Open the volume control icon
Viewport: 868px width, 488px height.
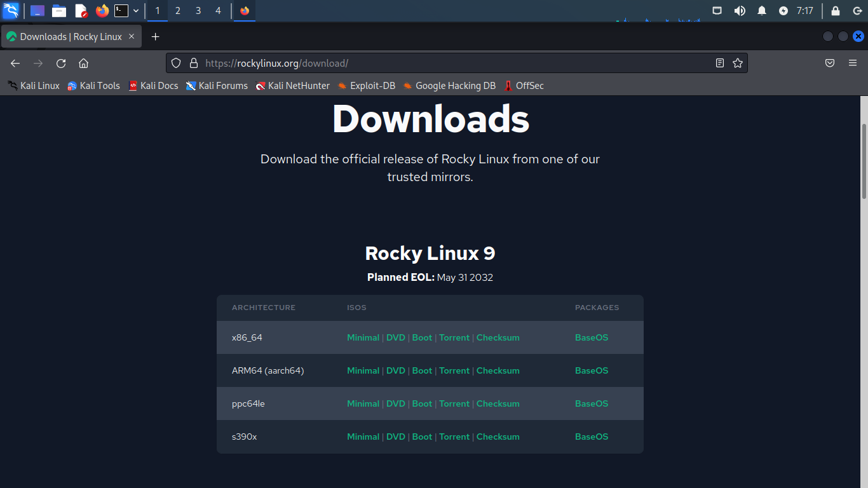point(740,11)
